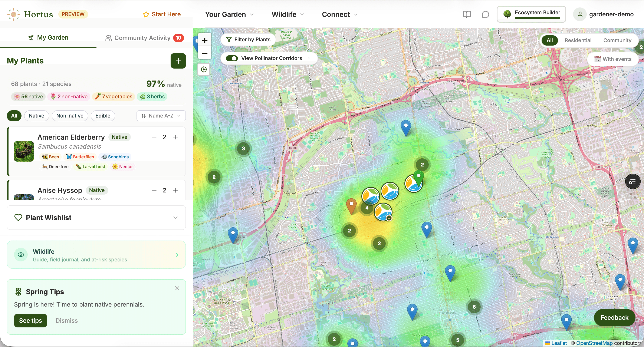This screenshot has width=644, height=347.
Task: Click the PREVIEW badge
Action: point(73,14)
